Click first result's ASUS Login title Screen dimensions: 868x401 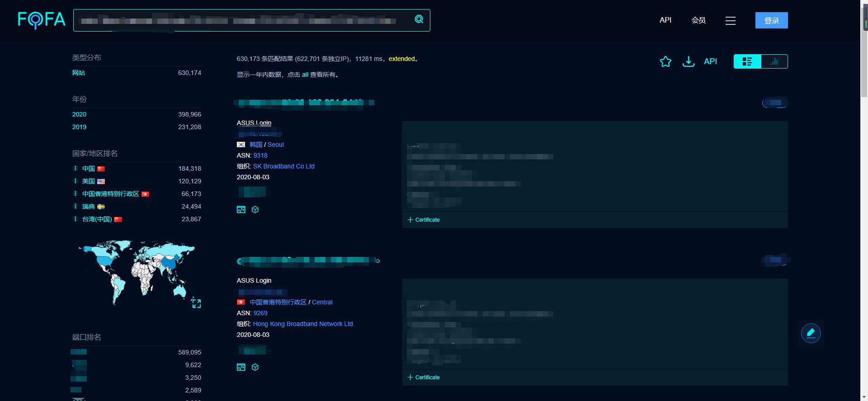click(x=254, y=123)
